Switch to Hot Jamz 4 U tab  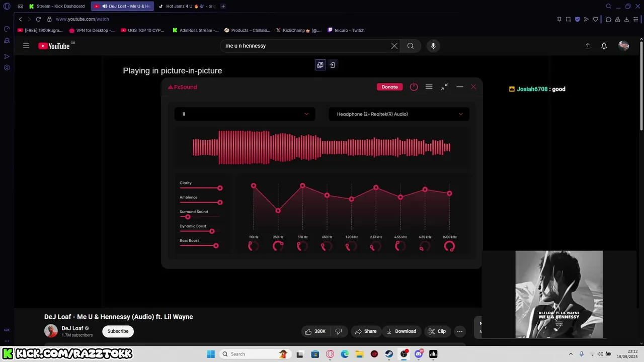(187, 7)
